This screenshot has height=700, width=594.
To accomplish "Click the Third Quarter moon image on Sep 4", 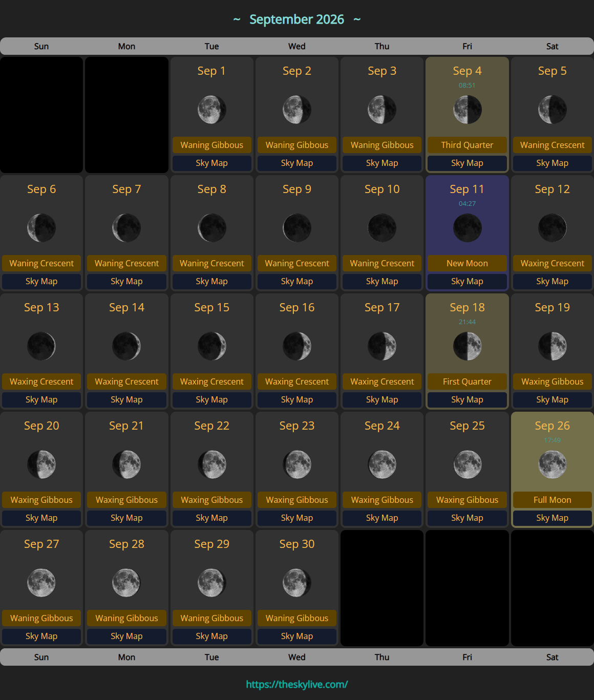I will click(467, 110).
